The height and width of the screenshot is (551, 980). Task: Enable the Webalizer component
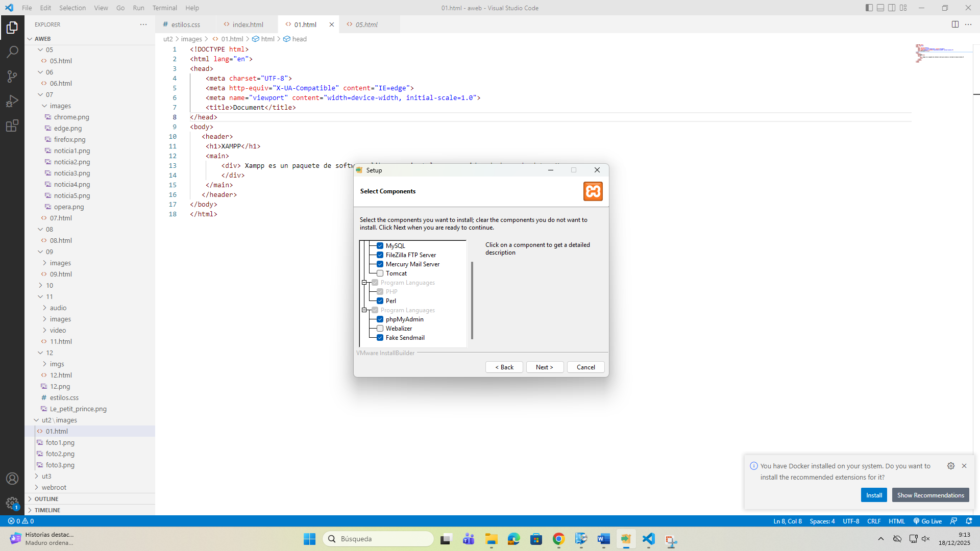(380, 328)
